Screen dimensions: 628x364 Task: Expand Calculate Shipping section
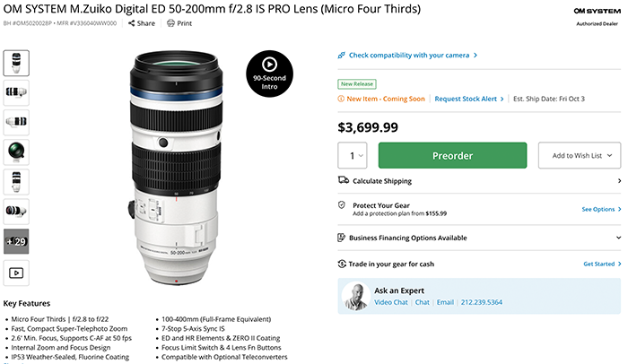(x=618, y=180)
